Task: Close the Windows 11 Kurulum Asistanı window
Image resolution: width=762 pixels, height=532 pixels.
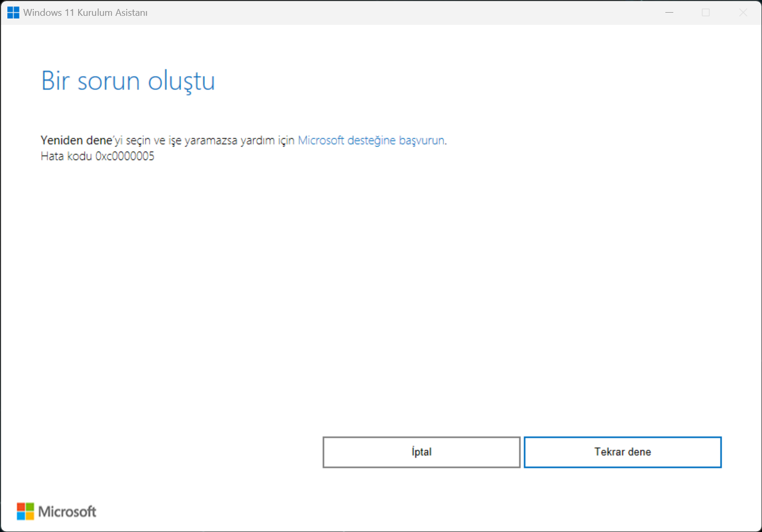Action: click(742, 13)
